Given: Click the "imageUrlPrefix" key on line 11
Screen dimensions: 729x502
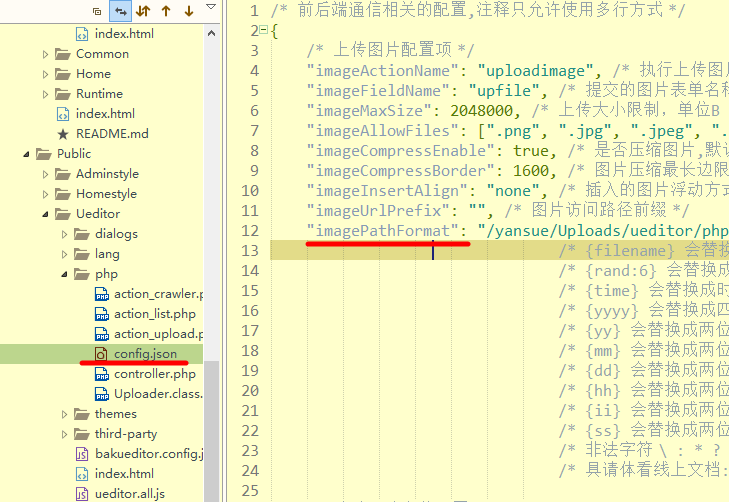Looking at the screenshot, I should tap(378, 211).
